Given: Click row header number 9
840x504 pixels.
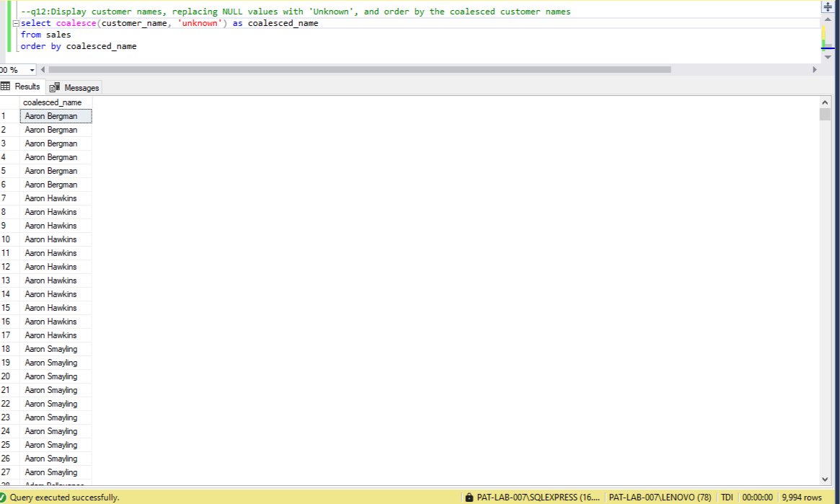Looking at the screenshot, I should point(9,226).
